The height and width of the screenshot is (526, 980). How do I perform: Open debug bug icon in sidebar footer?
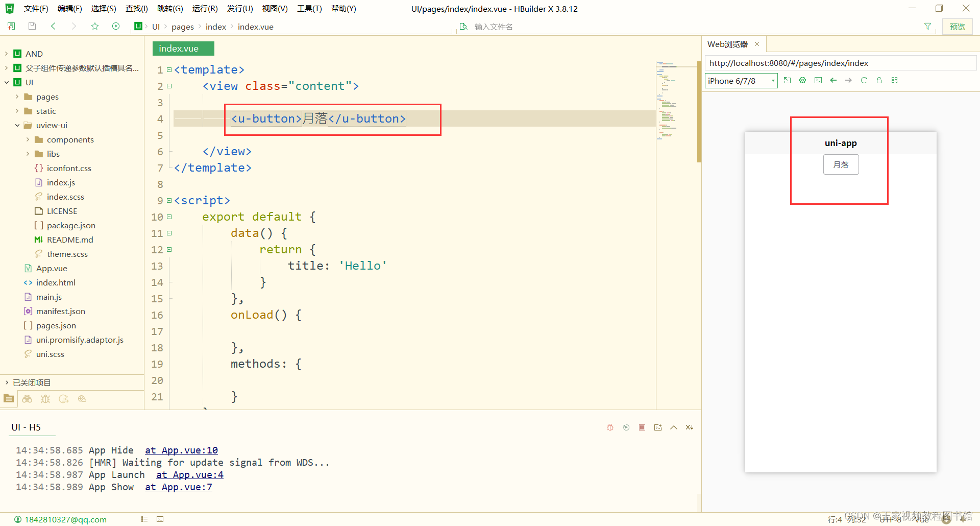pyautogui.click(x=45, y=399)
